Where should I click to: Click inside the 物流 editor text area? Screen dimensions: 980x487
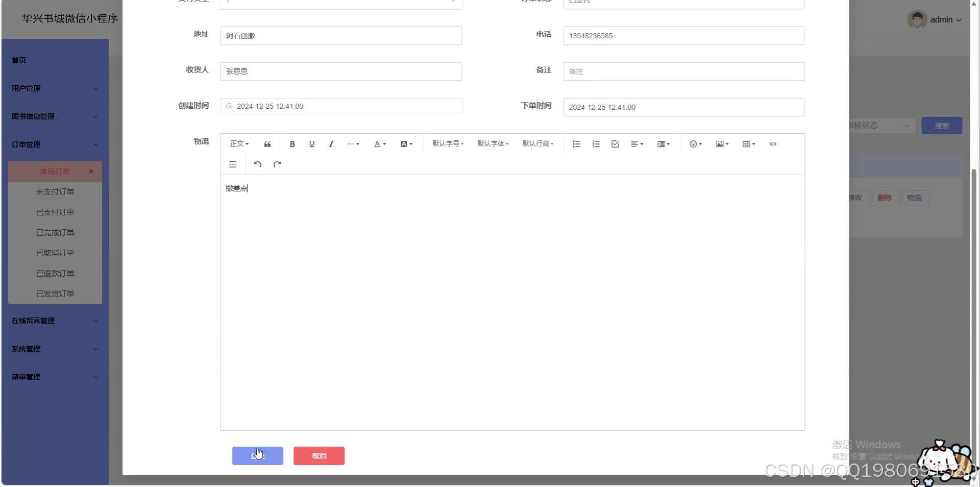pyautogui.click(x=512, y=302)
